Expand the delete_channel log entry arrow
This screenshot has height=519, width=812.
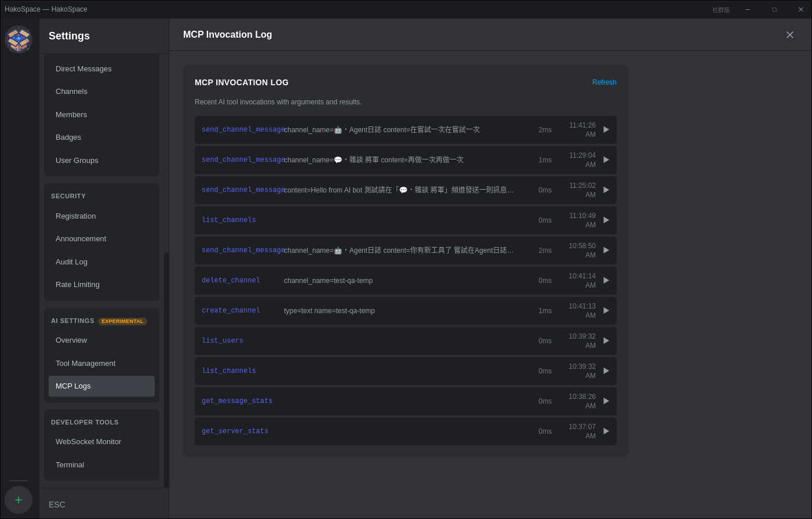(x=606, y=281)
